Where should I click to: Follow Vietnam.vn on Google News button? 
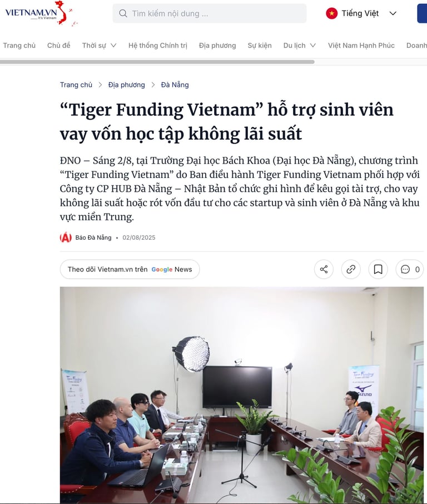tap(130, 269)
